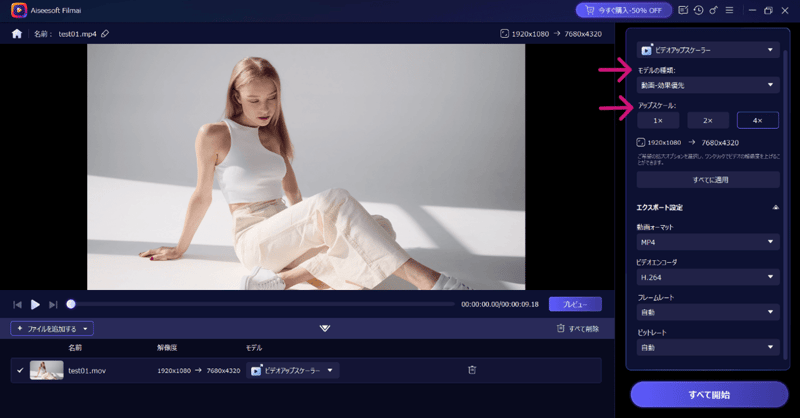Open the feedback note icon in title bar
The width and height of the screenshot is (800, 418).
point(683,10)
